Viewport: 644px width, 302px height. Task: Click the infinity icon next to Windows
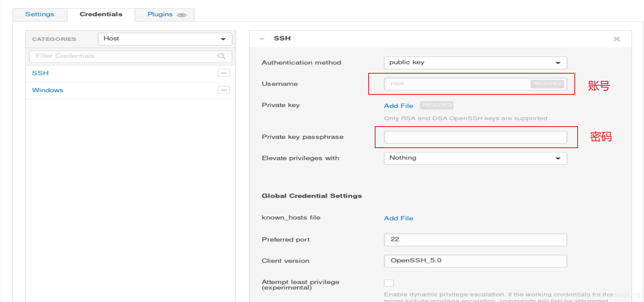pos(224,90)
